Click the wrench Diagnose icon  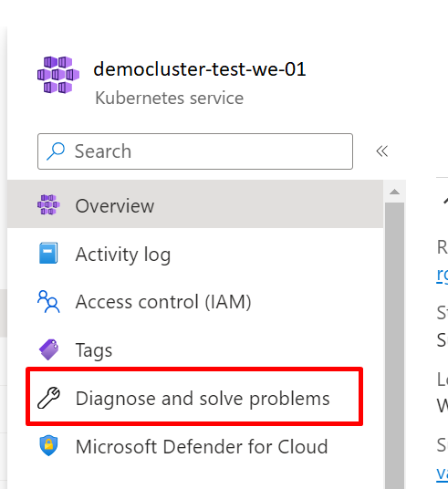(x=48, y=398)
